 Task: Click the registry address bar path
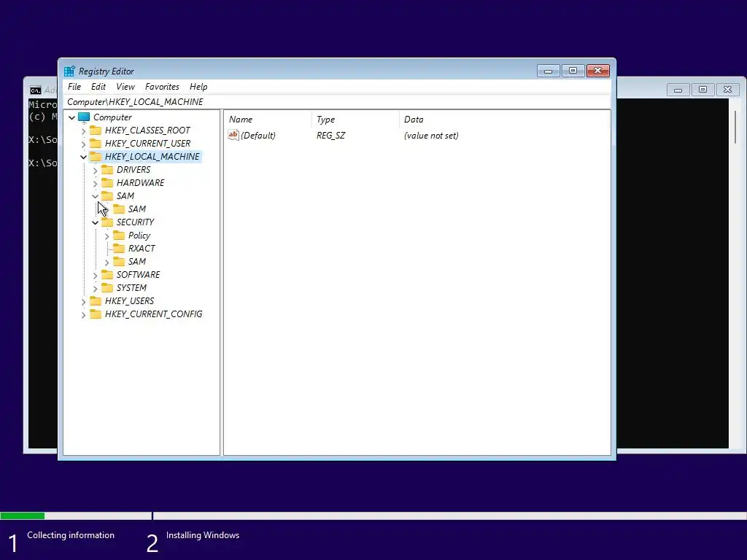(x=337, y=102)
